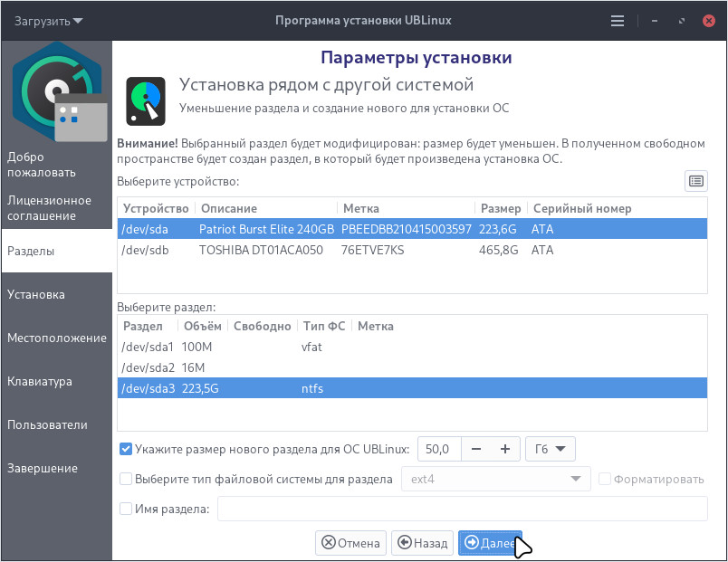Uncheck the new partition size checkbox
728x562 pixels.
[126, 449]
